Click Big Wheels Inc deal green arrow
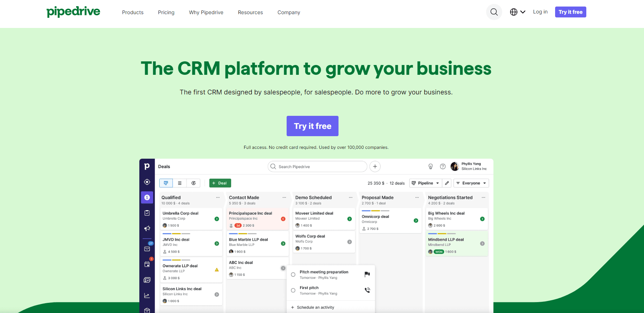 pos(482,219)
